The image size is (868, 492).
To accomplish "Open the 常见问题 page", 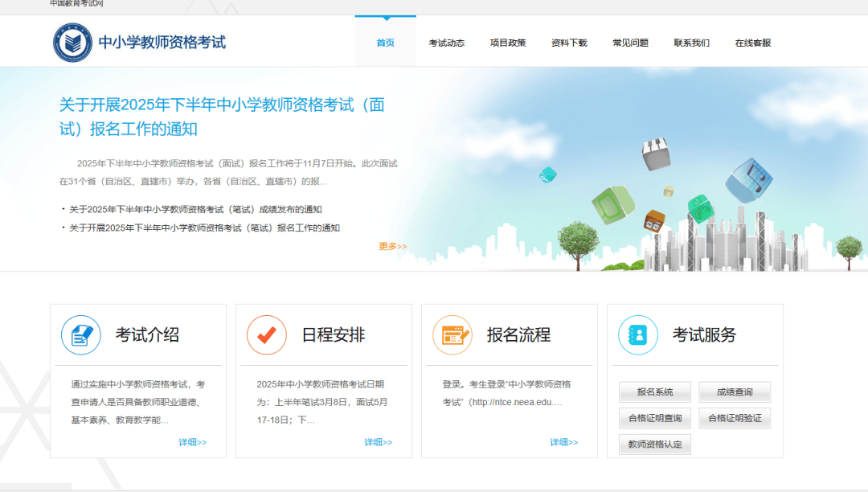I will (x=630, y=43).
